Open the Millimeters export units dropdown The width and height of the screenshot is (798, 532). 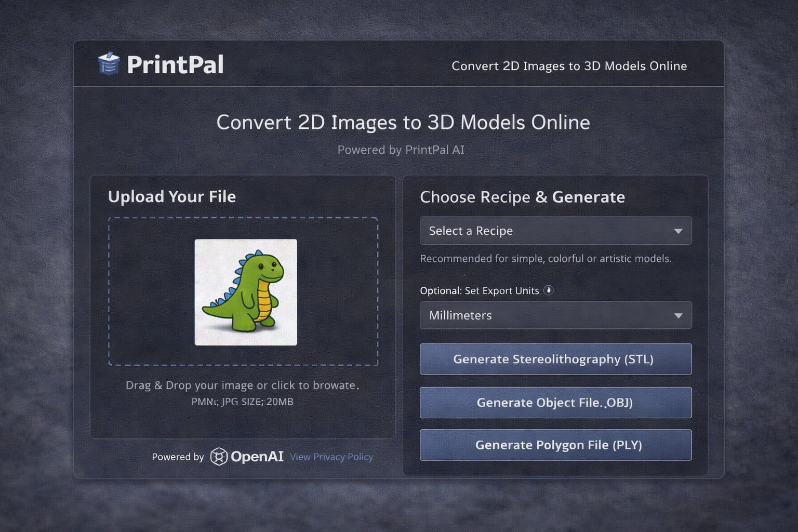546,315
